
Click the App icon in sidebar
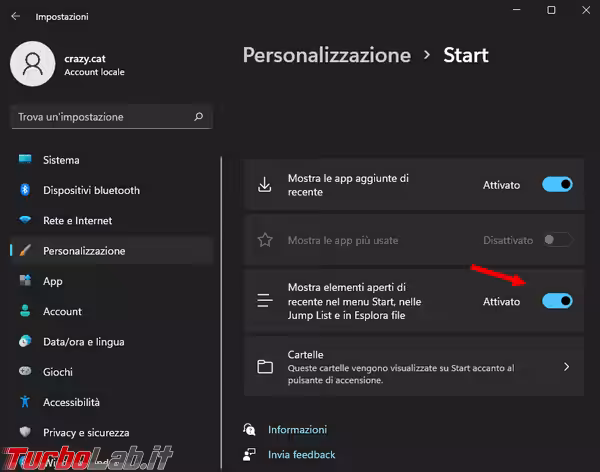(25, 281)
